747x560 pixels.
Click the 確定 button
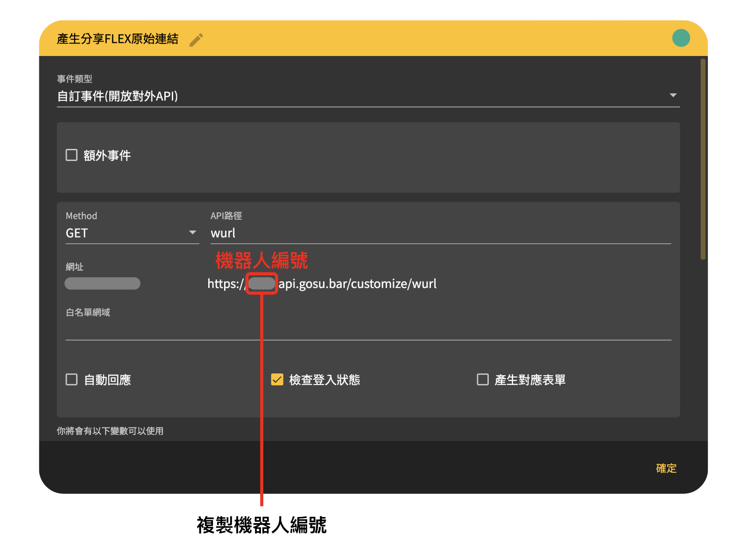click(666, 468)
